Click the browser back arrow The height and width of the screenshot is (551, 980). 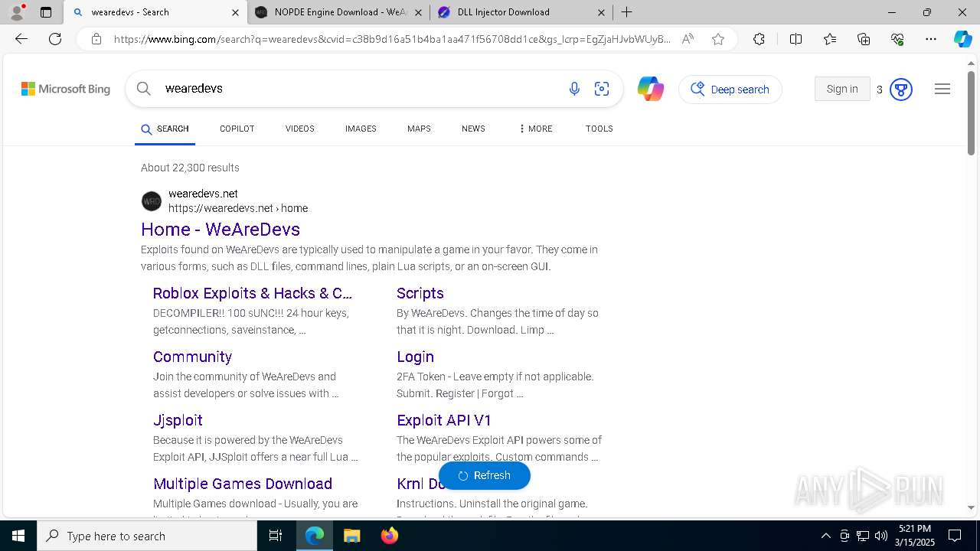pyautogui.click(x=21, y=39)
